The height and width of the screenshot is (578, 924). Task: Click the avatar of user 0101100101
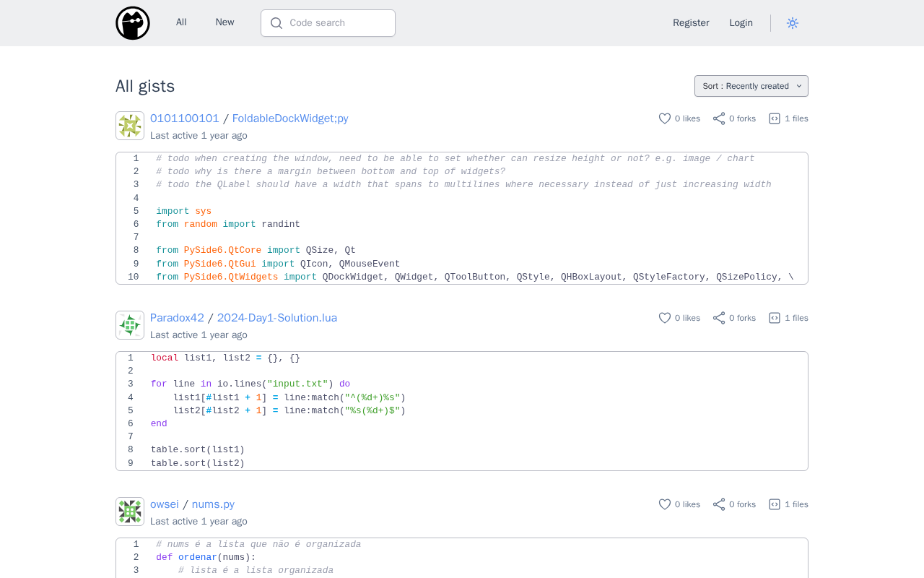(x=130, y=126)
